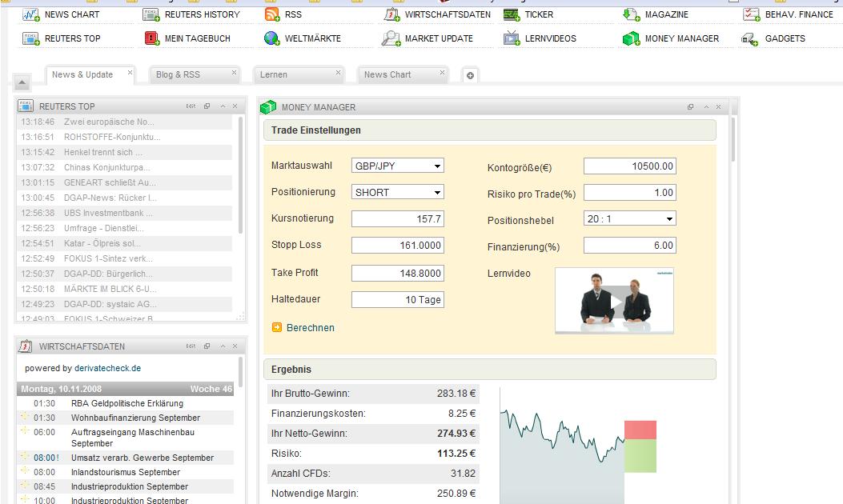
Task: Switch to the Lernen tab
Action: click(274, 74)
